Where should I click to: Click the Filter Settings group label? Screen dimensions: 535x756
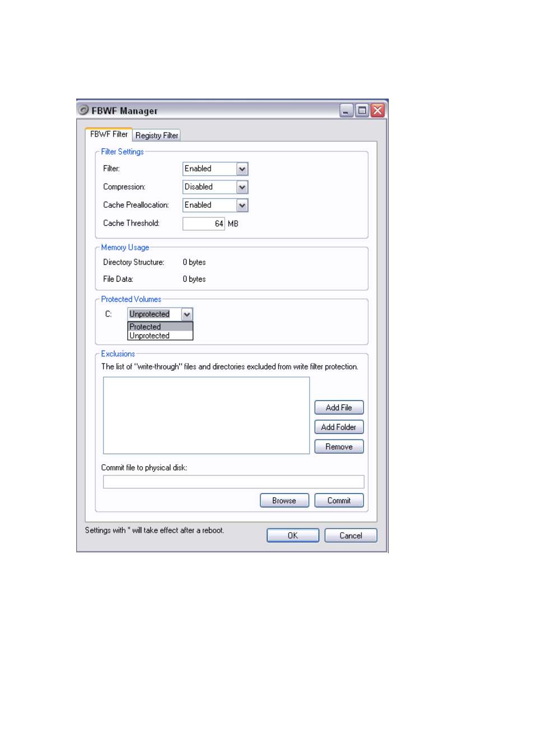click(x=122, y=152)
